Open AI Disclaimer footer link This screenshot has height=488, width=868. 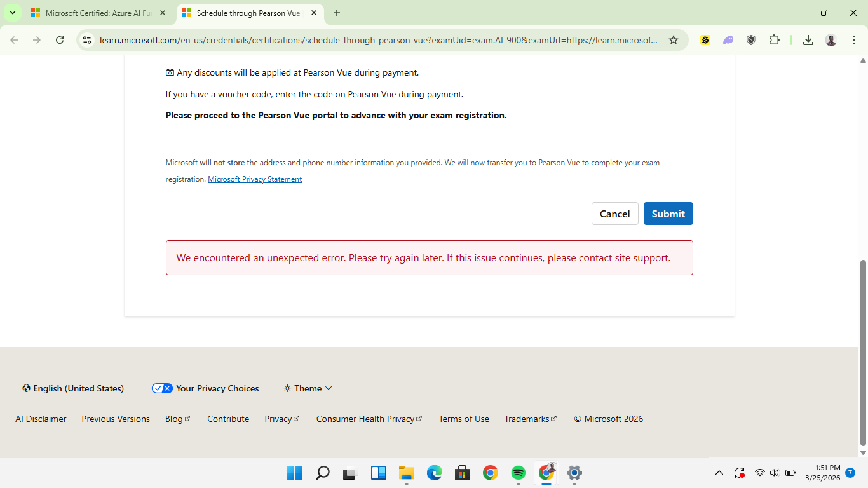tap(41, 419)
